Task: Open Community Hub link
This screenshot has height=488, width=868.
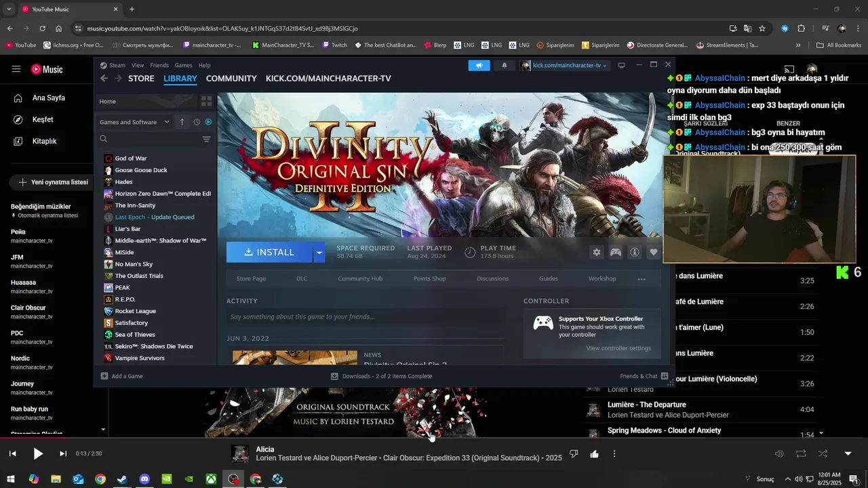Action: tap(360, 279)
